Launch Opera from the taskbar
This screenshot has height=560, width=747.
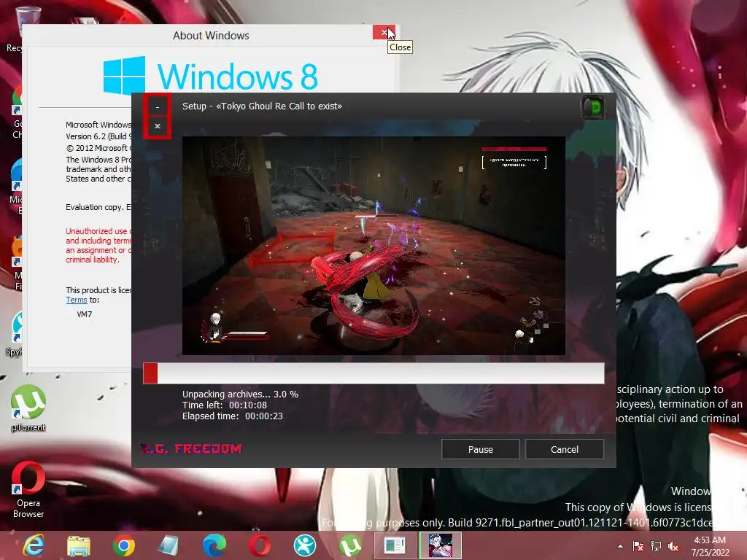pos(259,545)
